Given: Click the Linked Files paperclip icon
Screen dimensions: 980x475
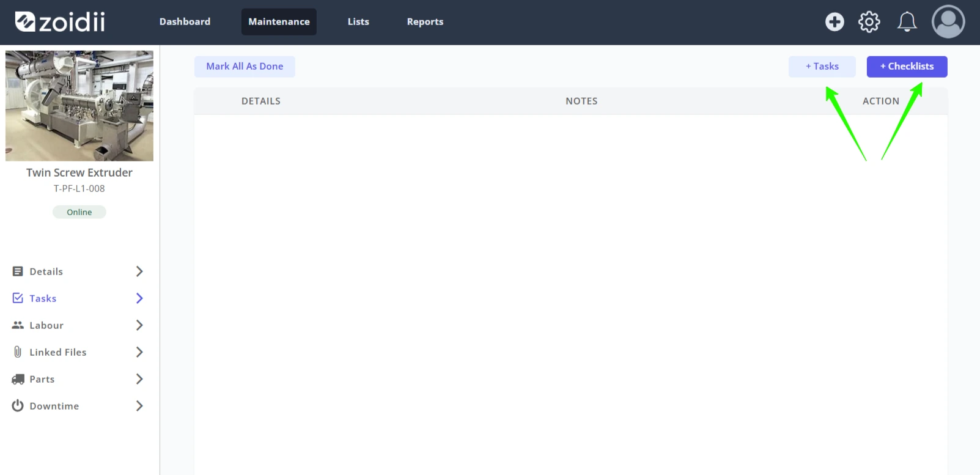Looking at the screenshot, I should (x=18, y=352).
